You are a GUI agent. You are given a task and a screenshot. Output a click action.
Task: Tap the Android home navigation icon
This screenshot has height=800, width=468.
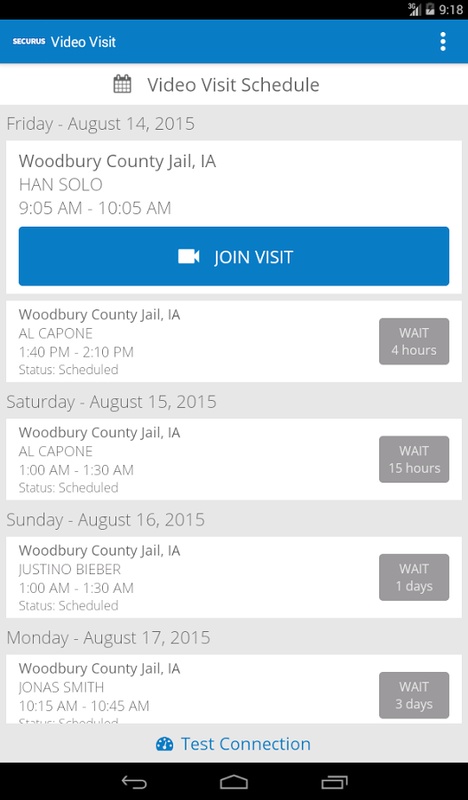234,782
